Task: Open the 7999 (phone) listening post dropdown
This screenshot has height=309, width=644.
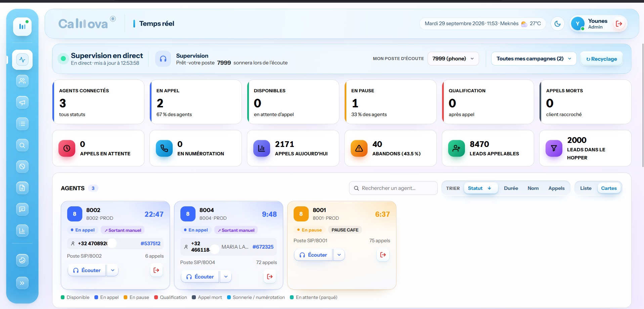Action: tap(453, 59)
